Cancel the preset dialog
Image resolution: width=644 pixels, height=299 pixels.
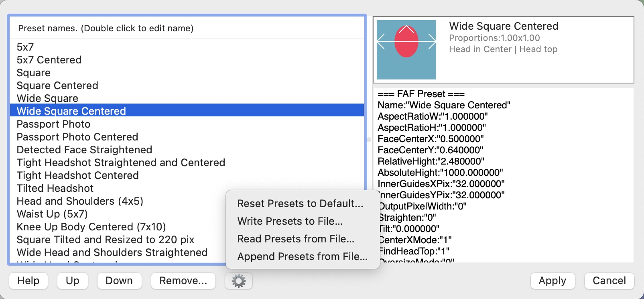click(609, 281)
